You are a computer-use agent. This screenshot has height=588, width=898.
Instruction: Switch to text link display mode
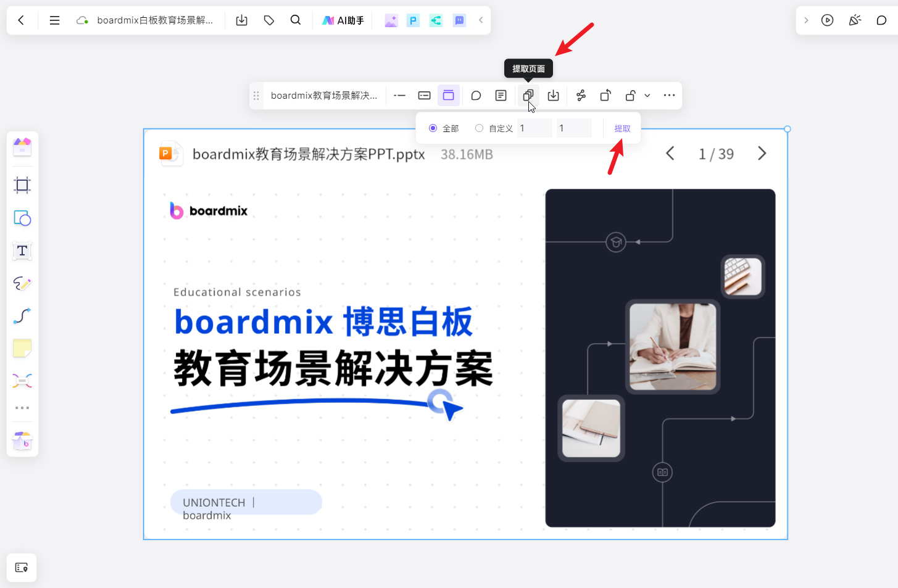coord(400,96)
